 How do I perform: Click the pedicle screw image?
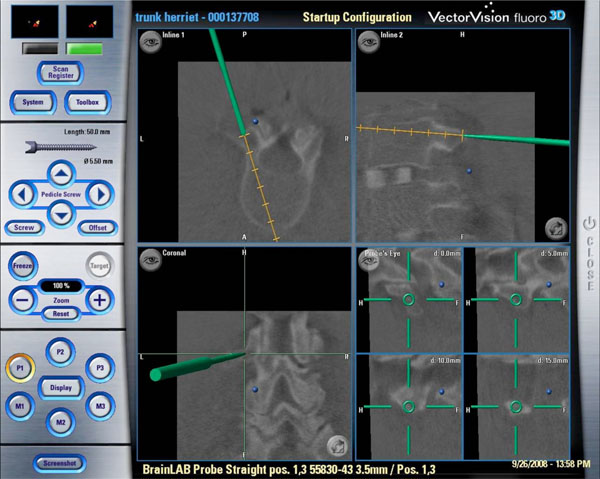[60, 147]
